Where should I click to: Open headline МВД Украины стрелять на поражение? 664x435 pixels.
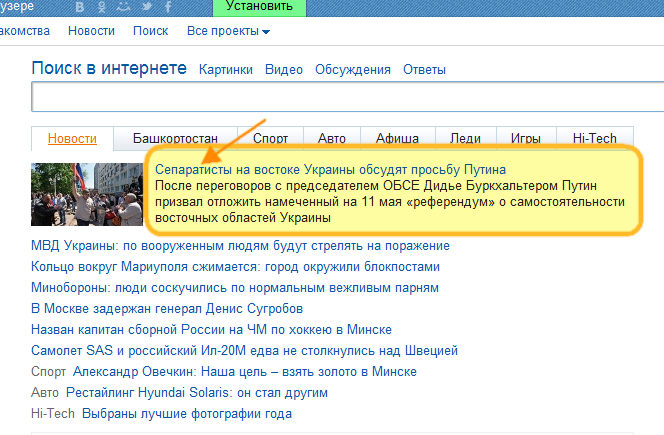pyautogui.click(x=240, y=246)
